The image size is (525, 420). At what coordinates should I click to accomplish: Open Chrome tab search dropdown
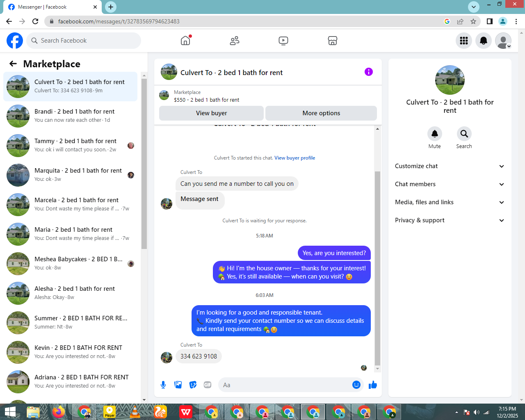474,7
